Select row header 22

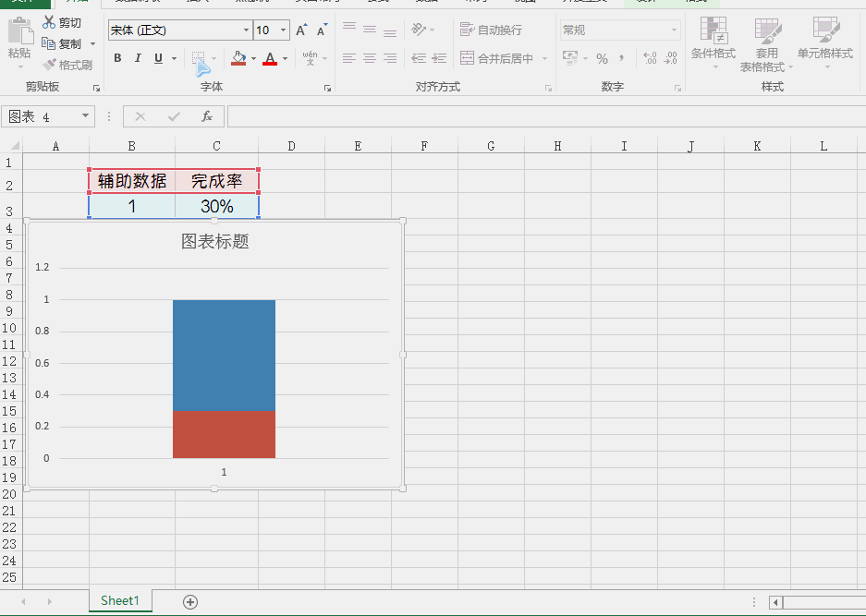[x=9, y=527]
